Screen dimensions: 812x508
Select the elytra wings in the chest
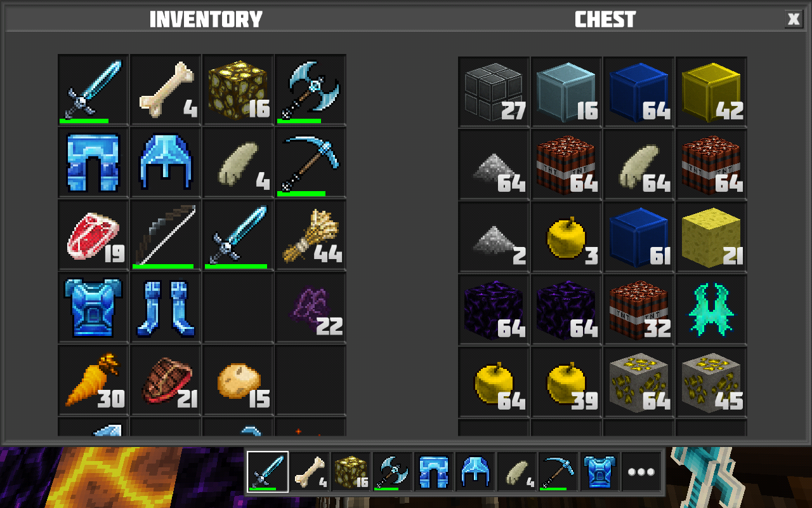coord(711,309)
